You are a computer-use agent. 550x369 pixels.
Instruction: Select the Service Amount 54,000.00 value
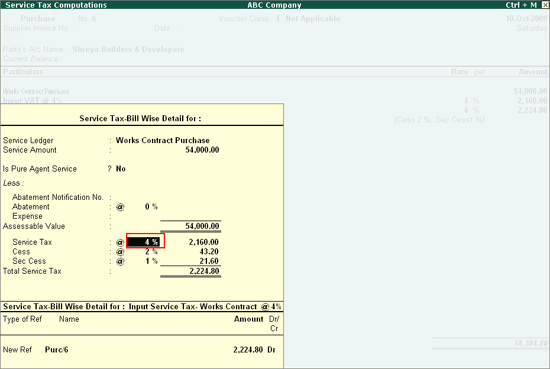pos(202,150)
